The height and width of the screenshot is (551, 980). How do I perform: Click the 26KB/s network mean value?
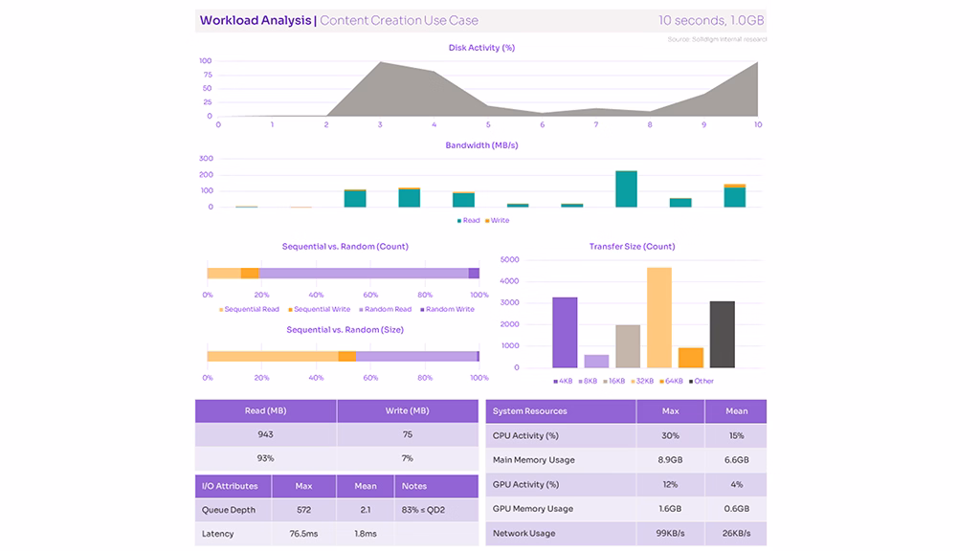tap(736, 534)
